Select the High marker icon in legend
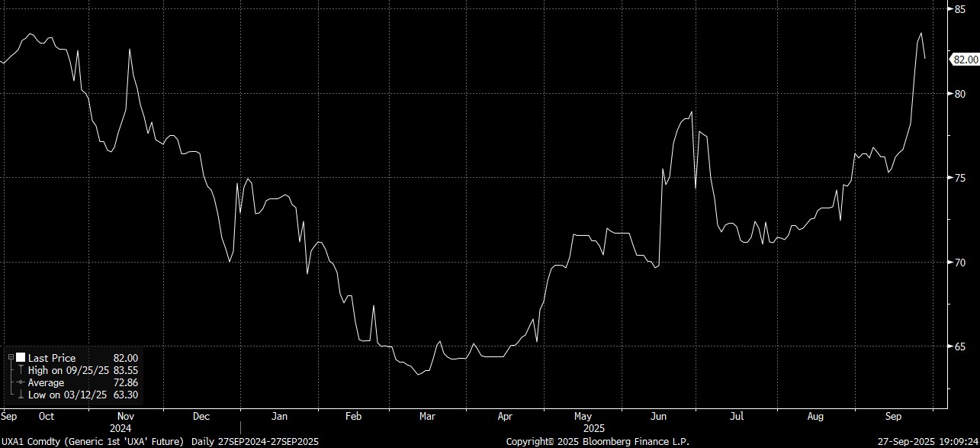Screen dimensions: 980x448 (x=21, y=370)
